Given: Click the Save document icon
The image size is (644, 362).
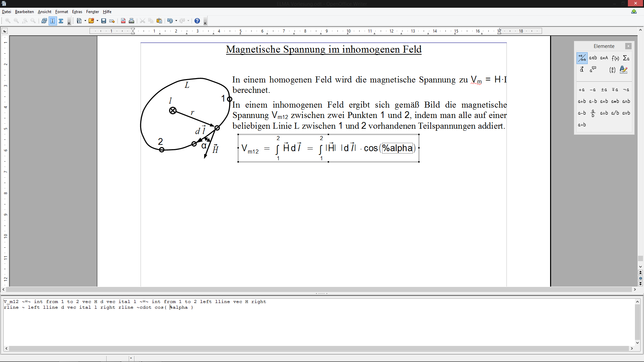Looking at the screenshot, I should click(104, 21).
